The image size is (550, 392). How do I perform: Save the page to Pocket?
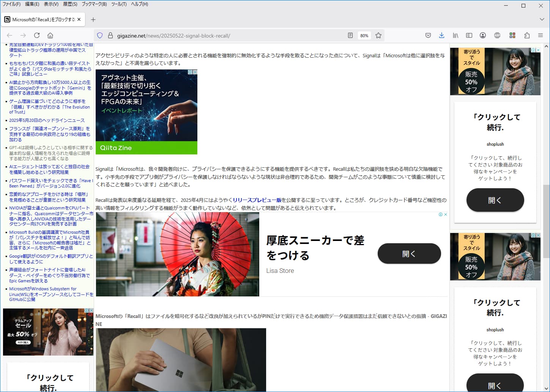point(428,35)
